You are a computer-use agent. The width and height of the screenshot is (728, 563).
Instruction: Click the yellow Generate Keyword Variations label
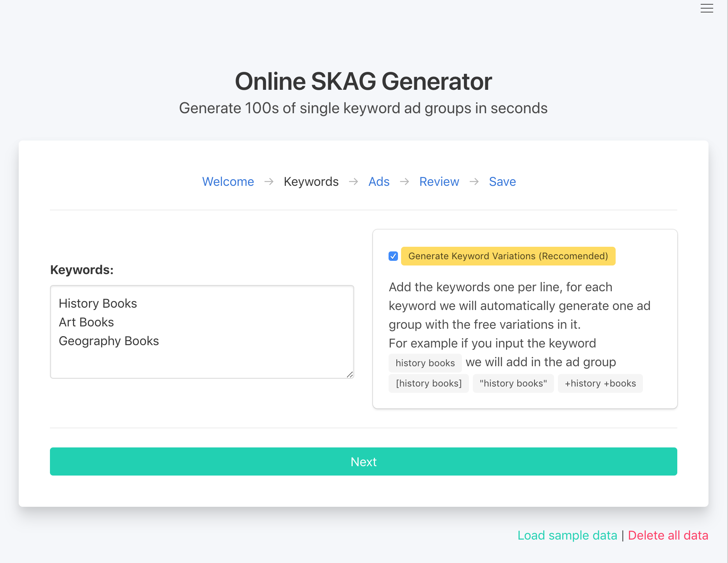pos(508,256)
